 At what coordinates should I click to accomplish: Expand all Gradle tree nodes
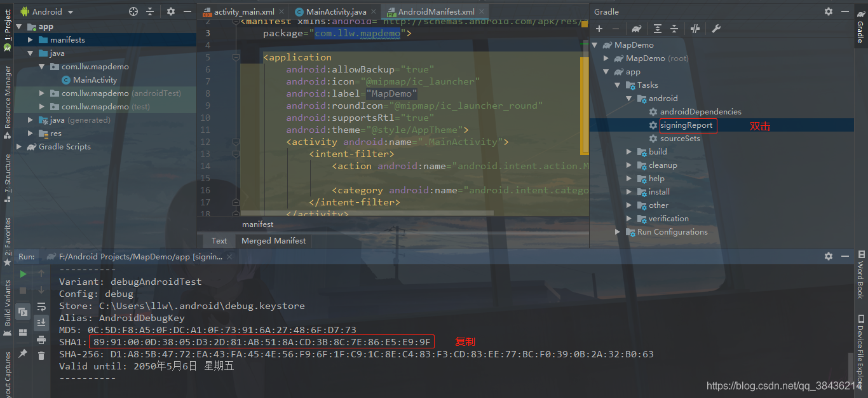point(658,29)
